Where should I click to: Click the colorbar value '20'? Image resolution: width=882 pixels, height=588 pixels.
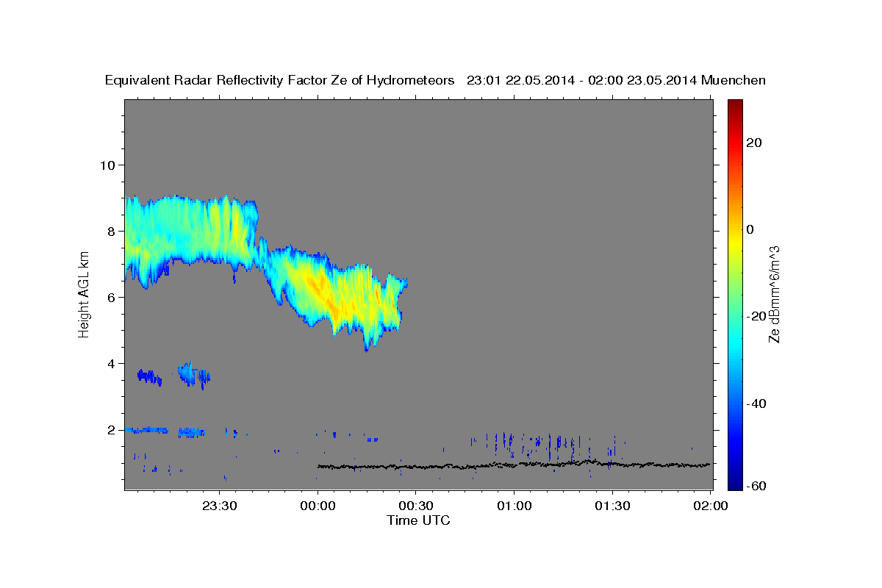[x=755, y=143]
